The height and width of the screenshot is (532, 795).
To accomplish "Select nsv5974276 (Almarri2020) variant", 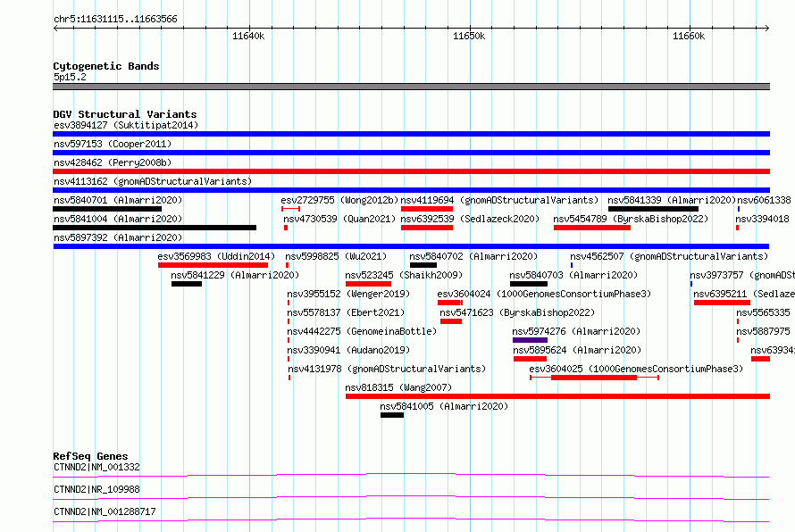I will [576, 331].
